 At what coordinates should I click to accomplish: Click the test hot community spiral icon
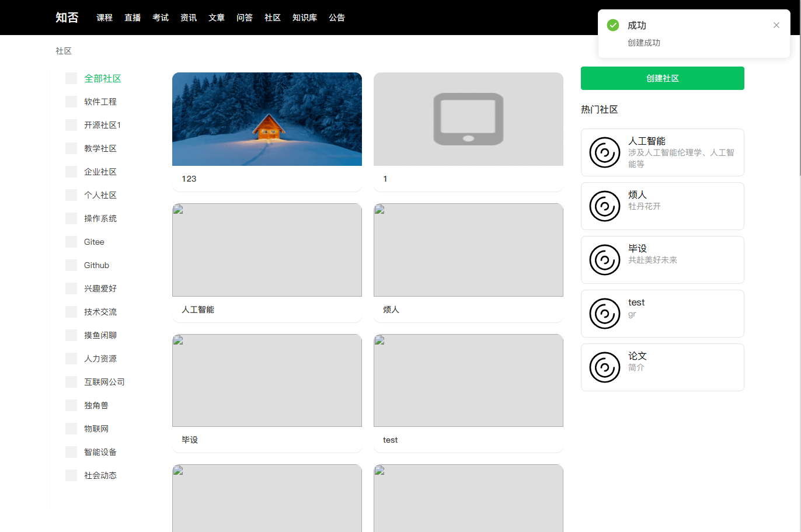pos(604,314)
